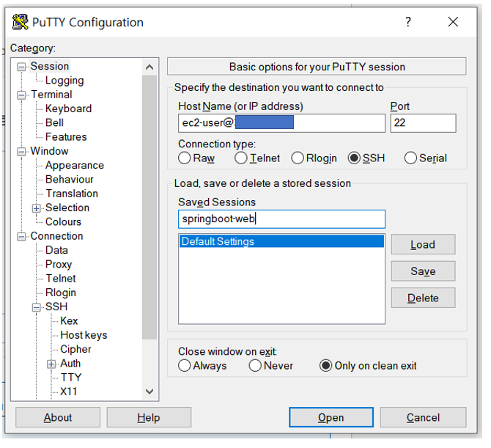The width and height of the screenshot is (491, 448).
Task: Open the Proxy category
Action: click(59, 264)
